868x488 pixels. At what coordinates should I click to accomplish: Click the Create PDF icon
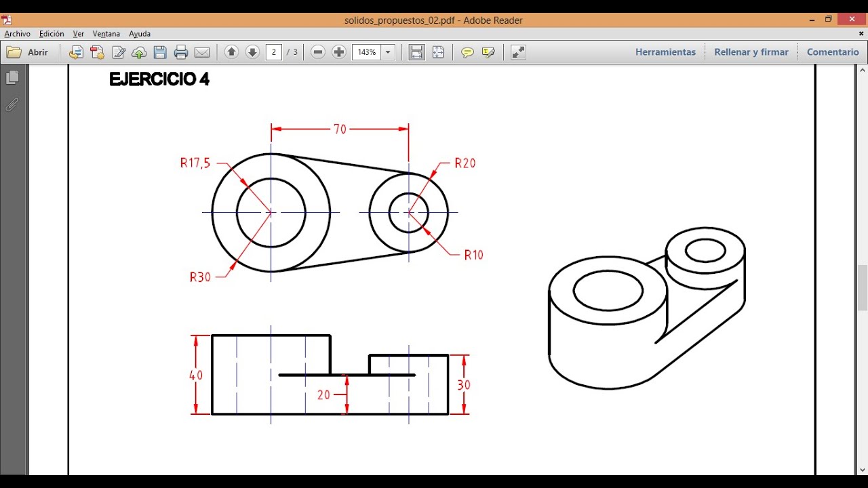click(98, 52)
